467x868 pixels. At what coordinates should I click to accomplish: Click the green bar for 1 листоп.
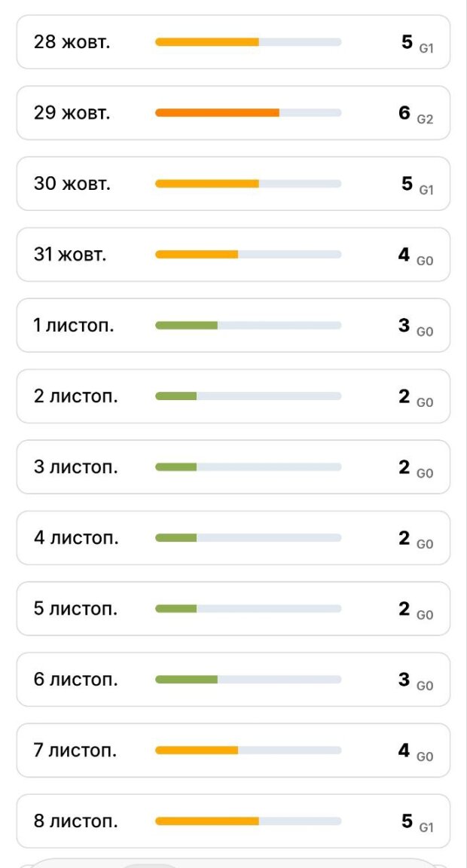[x=186, y=325]
